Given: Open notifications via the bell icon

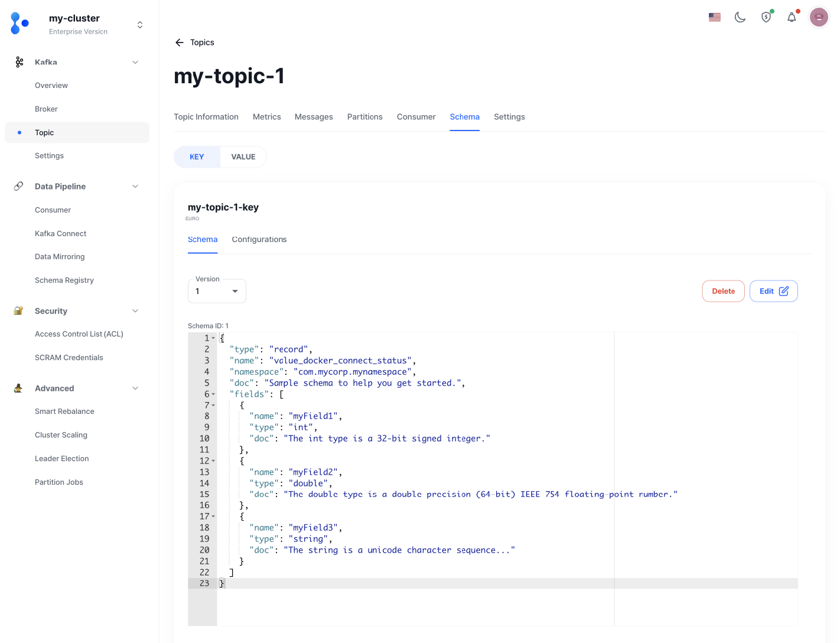Looking at the screenshot, I should tap(792, 17).
